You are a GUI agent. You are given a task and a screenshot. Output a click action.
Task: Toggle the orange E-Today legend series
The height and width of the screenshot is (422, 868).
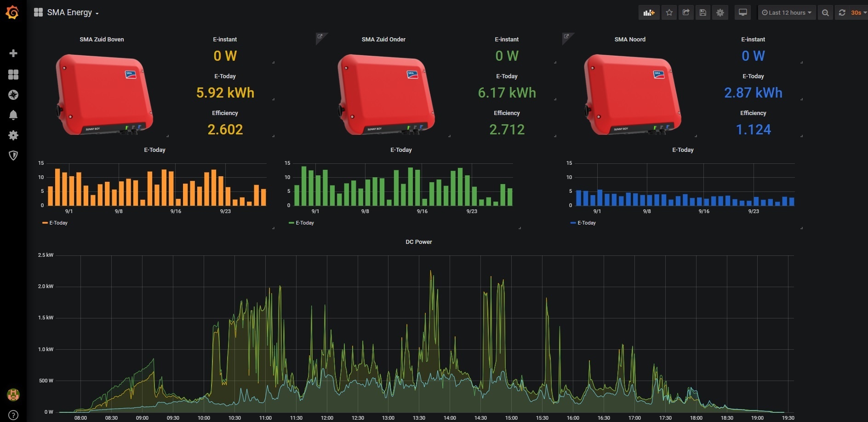click(x=58, y=223)
